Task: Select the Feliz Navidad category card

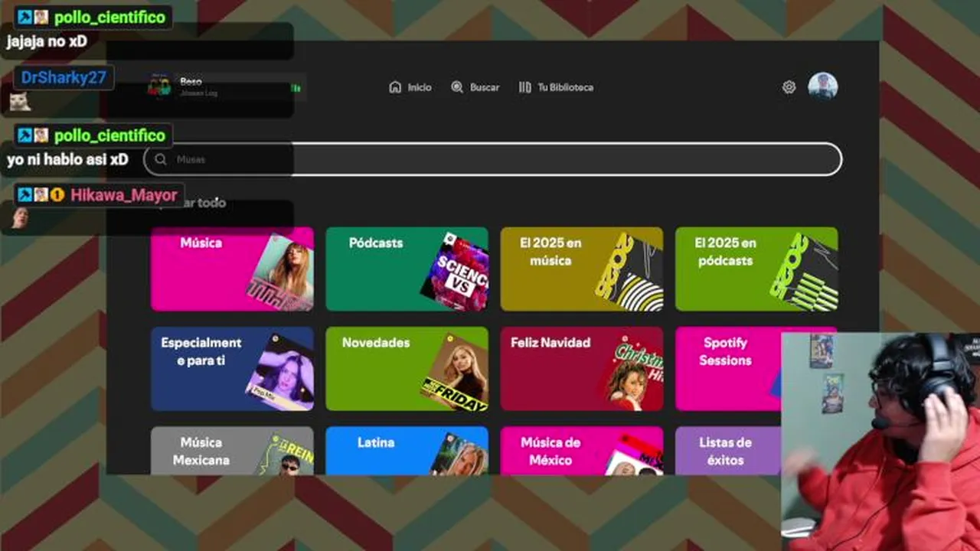Action: (582, 369)
